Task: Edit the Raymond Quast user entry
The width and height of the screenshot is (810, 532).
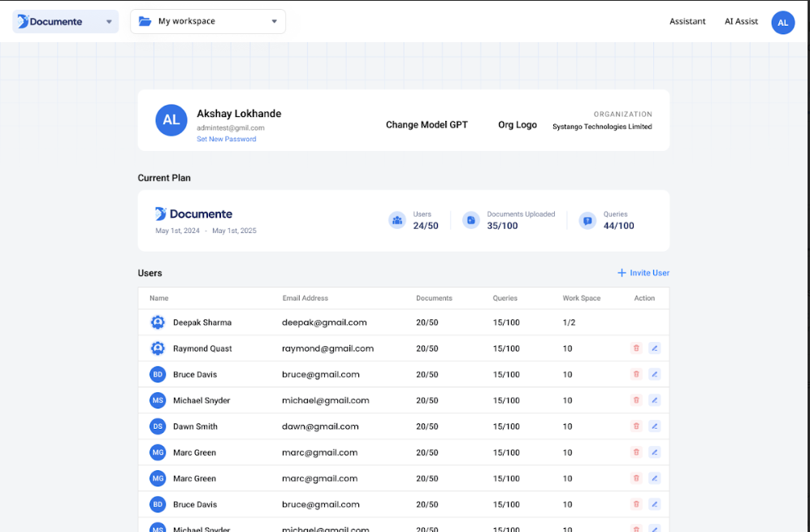Action: (655, 348)
